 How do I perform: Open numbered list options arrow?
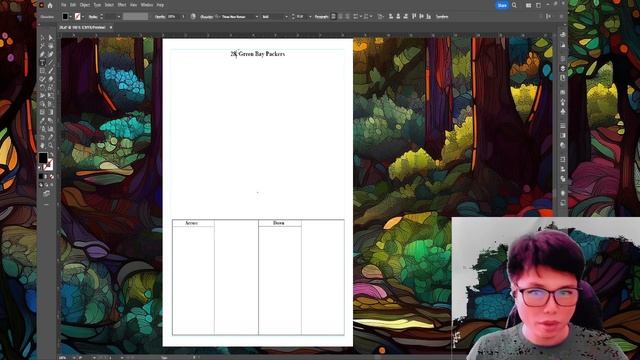(x=371, y=17)
